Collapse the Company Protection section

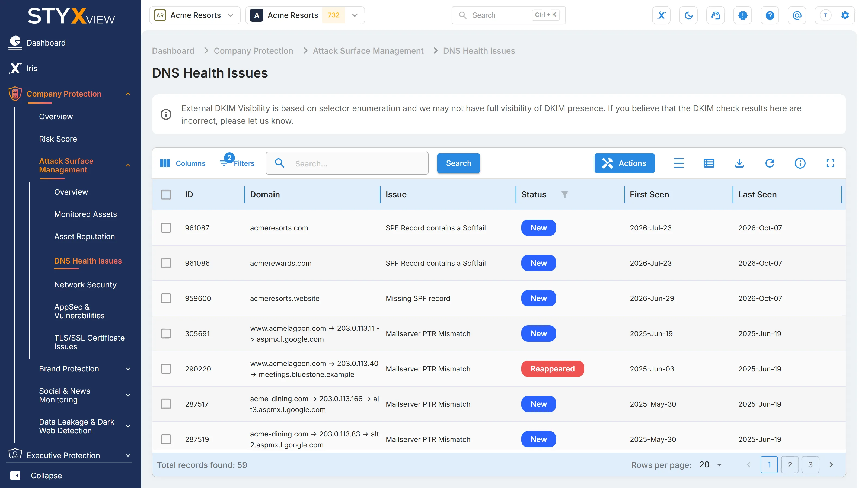[128, 94]
